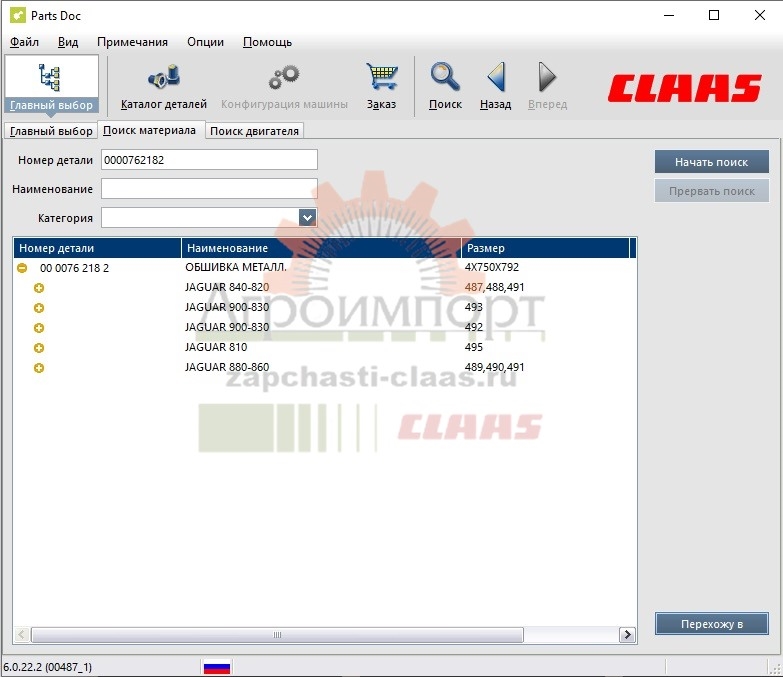Click the Начать поиск button
Screen dimensions: 783x677
coord(712,162)
